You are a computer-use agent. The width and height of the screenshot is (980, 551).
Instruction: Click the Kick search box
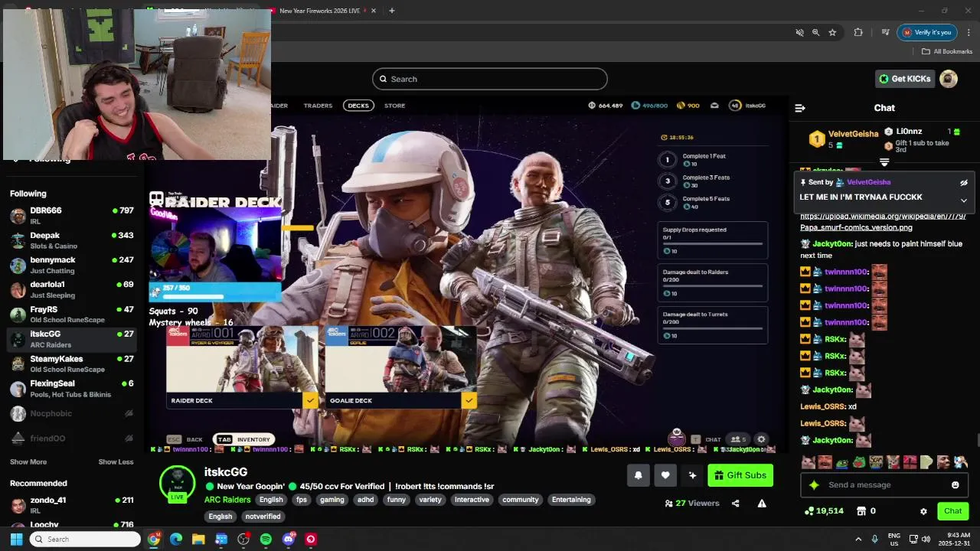pos(490,79)
